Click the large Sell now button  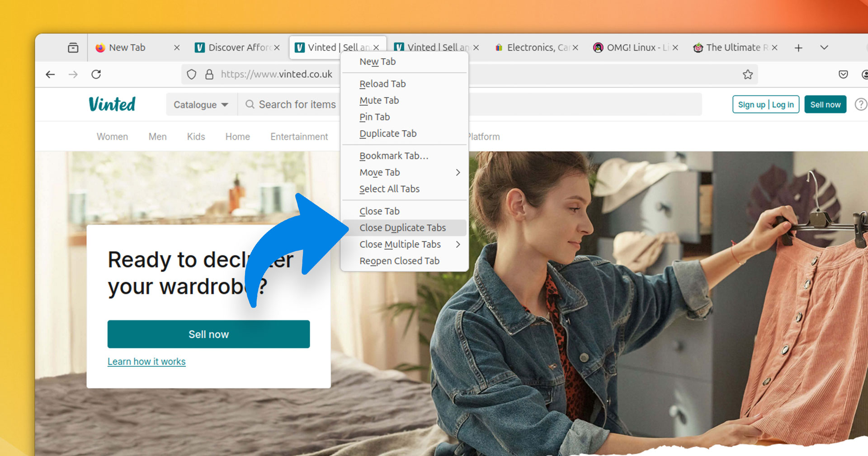pyautogui.click(x=208, y=334)
